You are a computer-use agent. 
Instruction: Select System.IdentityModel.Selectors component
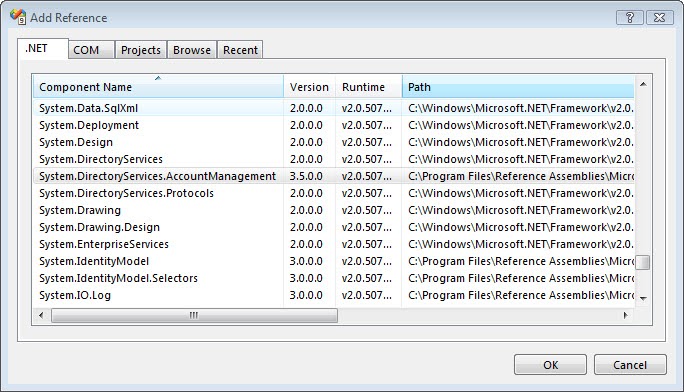tap(334, 278)
